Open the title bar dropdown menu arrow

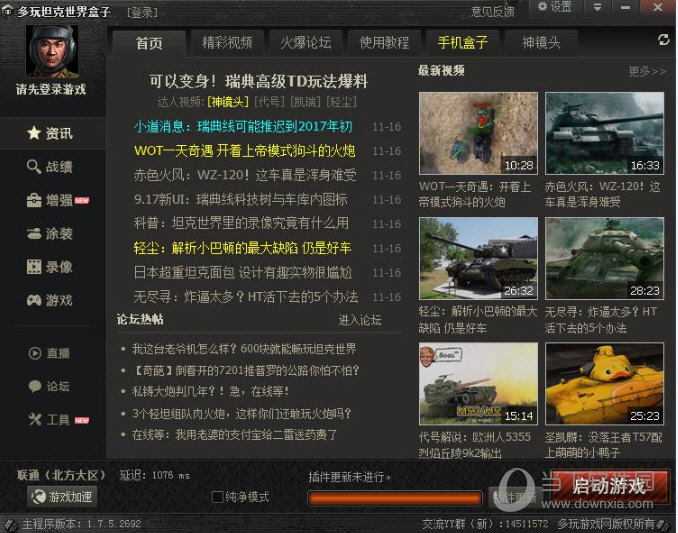(x=597, y=7)
